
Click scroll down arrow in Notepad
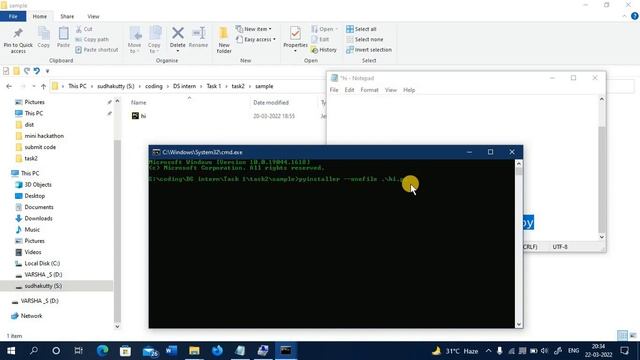[x=602, y=237]
